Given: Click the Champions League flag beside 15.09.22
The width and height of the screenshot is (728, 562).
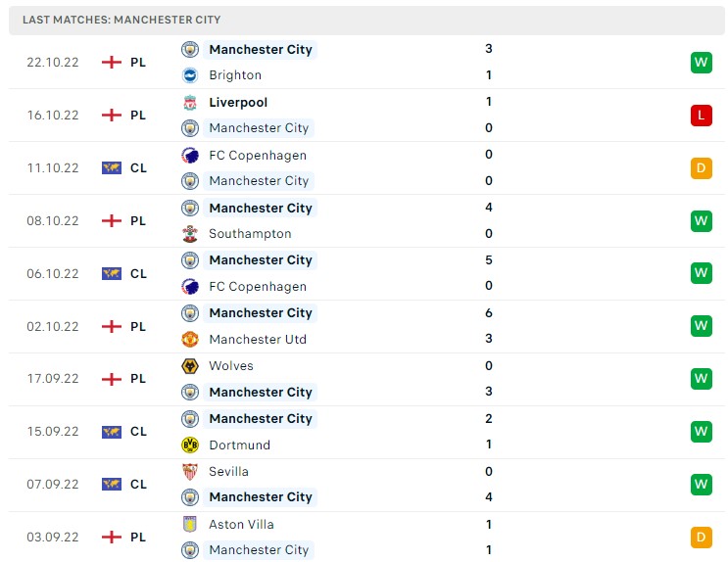Looking at the screenshot, I should (x=112, y=432).
